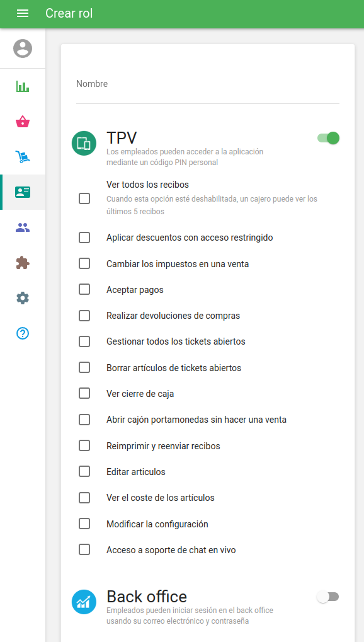
Task: Click the account profile icon at sidebar top
Action: [x=23, y=48]
